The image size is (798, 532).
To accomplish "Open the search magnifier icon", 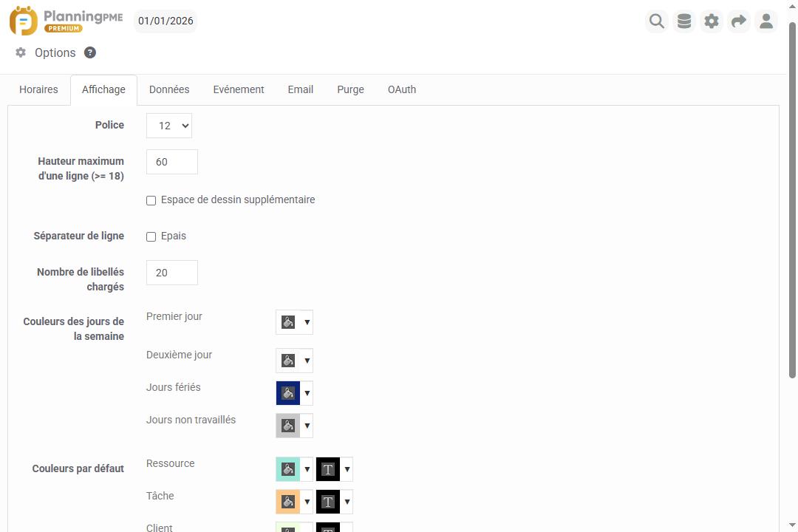I will 657,21.
